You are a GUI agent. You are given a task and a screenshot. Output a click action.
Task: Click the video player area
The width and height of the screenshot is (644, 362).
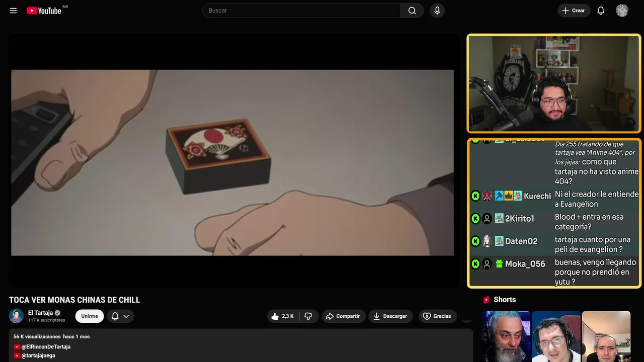click(232, 162)
